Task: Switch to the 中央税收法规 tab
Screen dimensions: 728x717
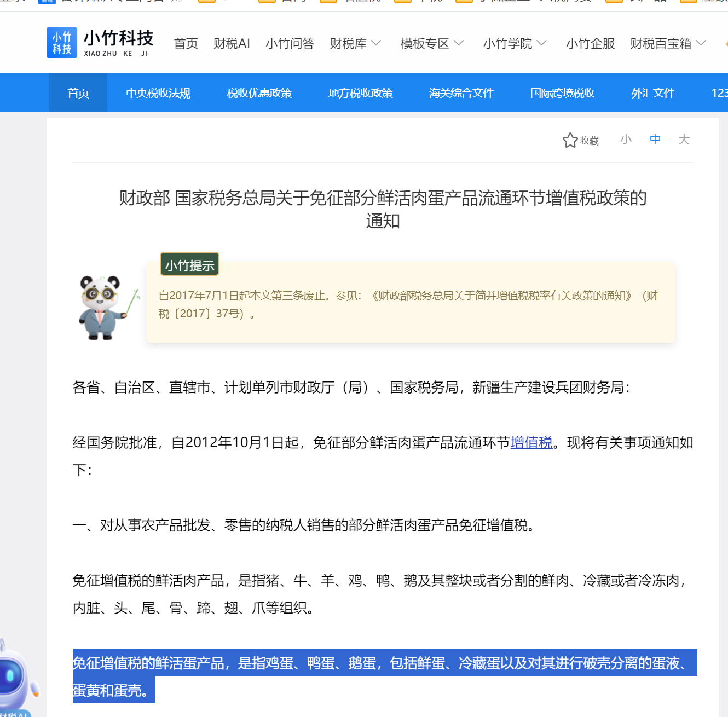Action: coord(158,93)
